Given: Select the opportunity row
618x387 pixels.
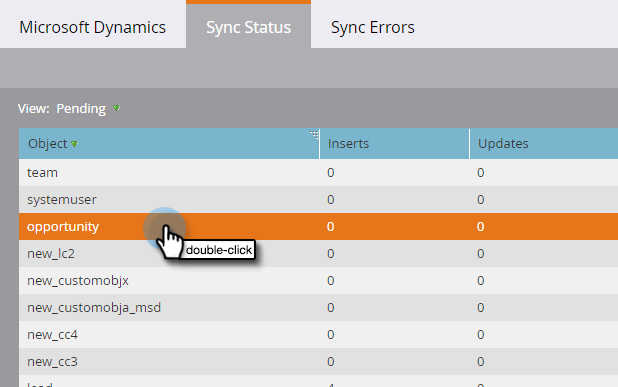Looking at the screenshot, I should (318, 227).
